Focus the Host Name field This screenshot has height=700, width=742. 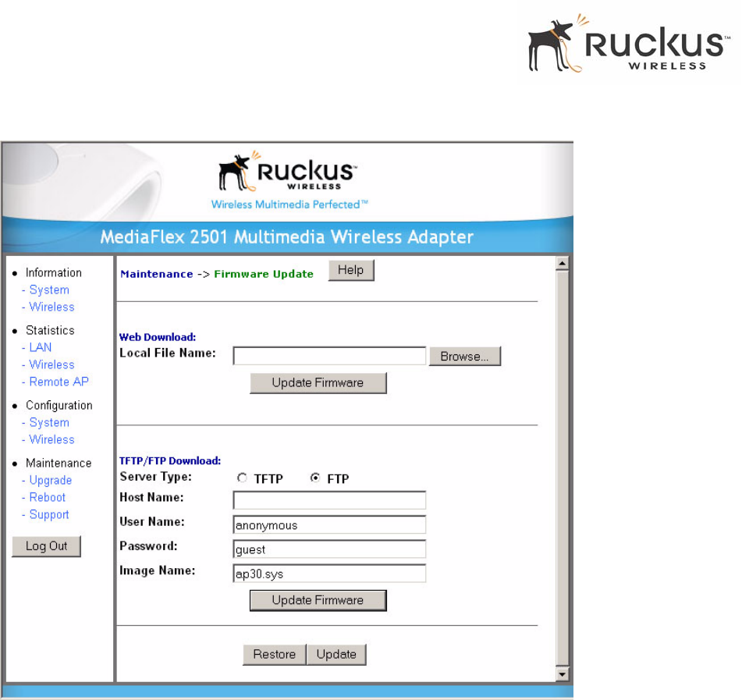pyautogui.click(x=329, y=500)
